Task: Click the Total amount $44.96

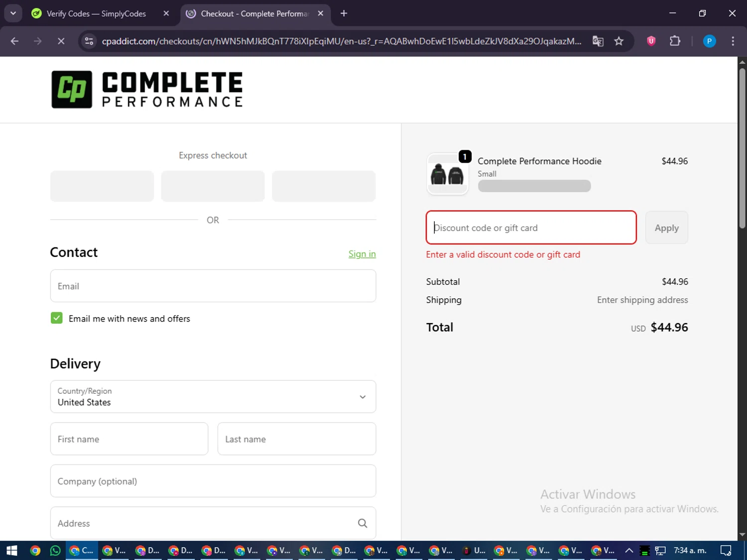Action: (x=669, y=327)
